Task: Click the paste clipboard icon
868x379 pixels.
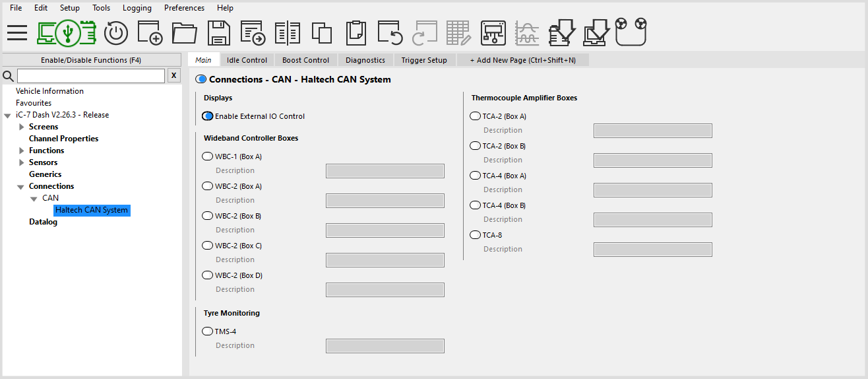Action: point(356,32)
